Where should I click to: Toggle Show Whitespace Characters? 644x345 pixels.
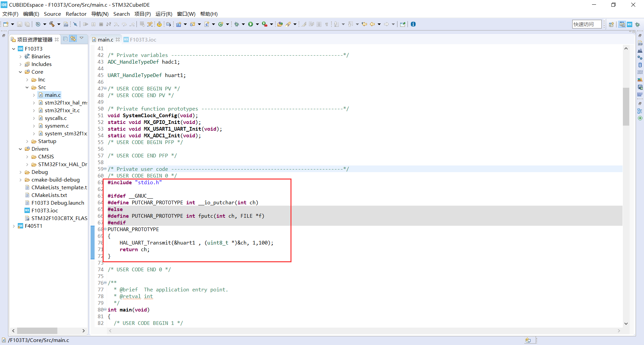(327, 24)
